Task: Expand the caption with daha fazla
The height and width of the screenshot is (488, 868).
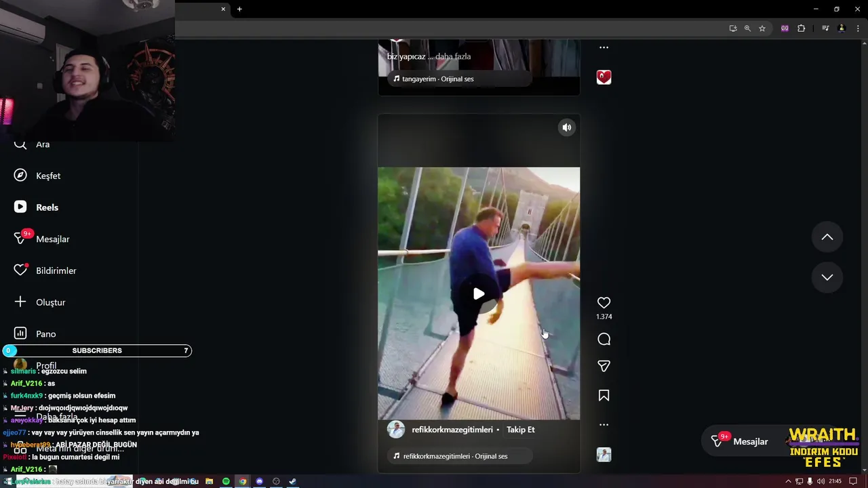Action: [x=453, y=56]
